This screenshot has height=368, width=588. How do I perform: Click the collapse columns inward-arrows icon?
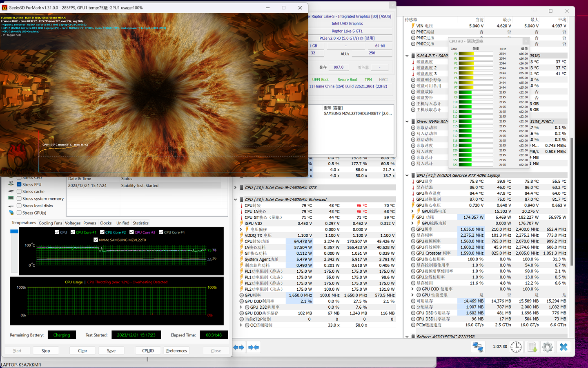point(254,347)
